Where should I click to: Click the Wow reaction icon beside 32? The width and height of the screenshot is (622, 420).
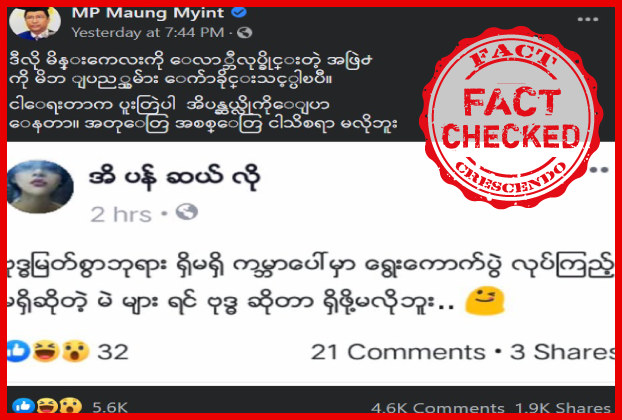(x=75, y=351)
